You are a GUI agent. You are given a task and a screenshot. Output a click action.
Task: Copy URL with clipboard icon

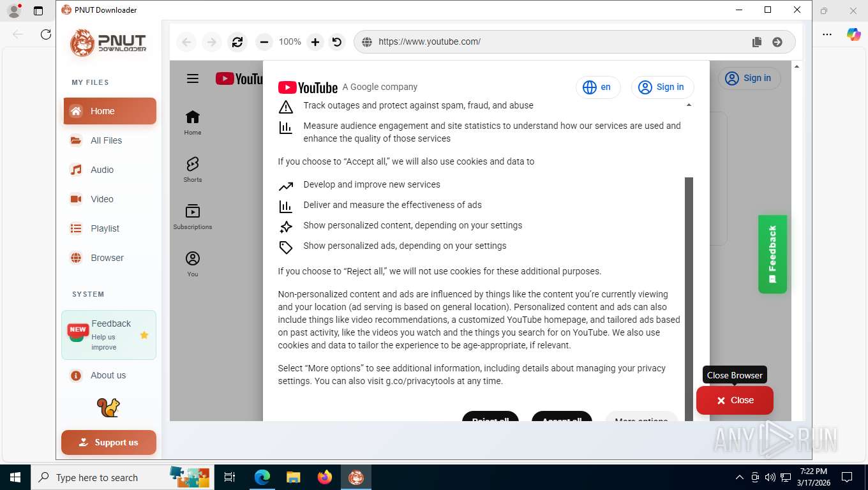tap(757, 42)
